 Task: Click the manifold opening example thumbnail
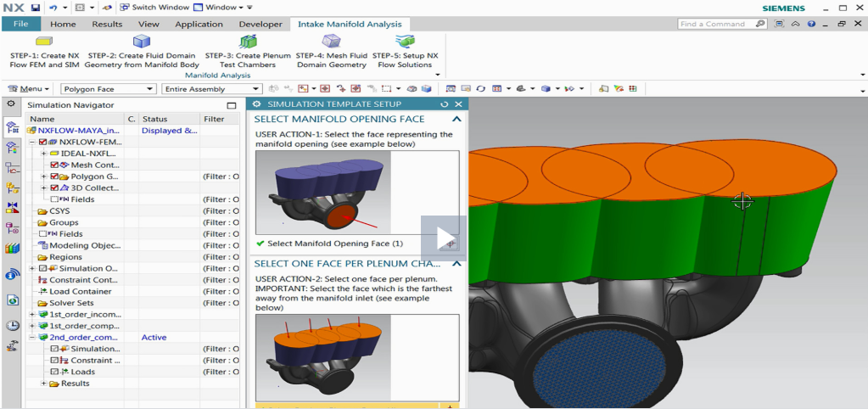point(323,193)
